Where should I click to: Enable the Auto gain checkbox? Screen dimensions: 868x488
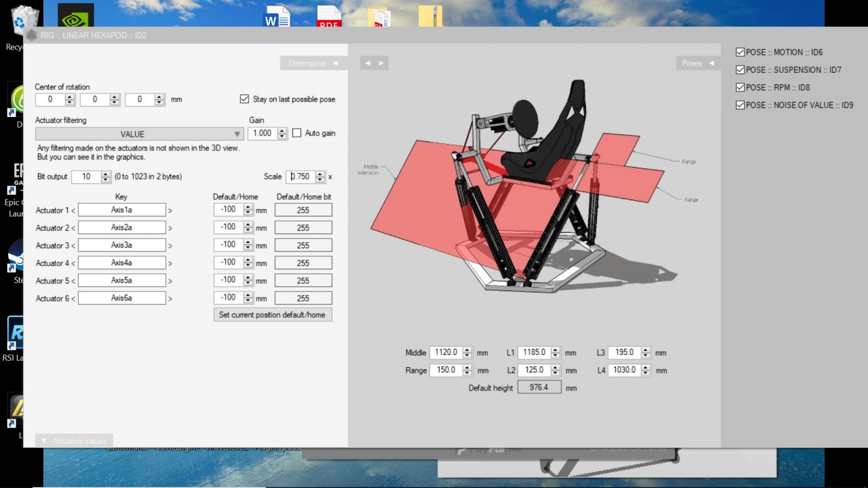297,133
